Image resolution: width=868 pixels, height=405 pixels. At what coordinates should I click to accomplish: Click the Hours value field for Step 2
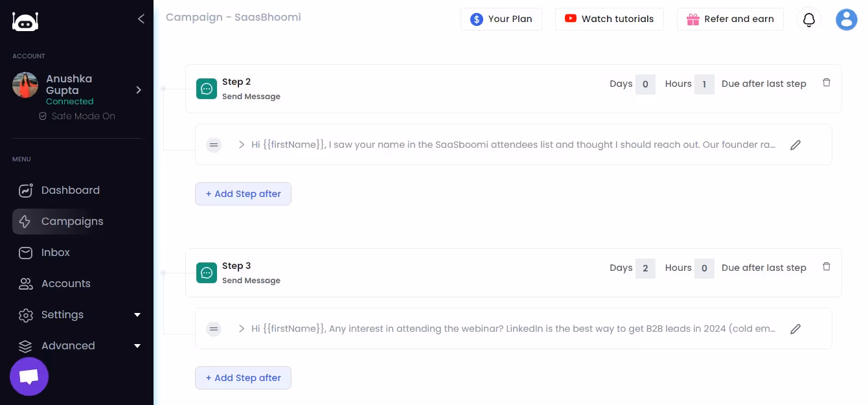[705, 84]
